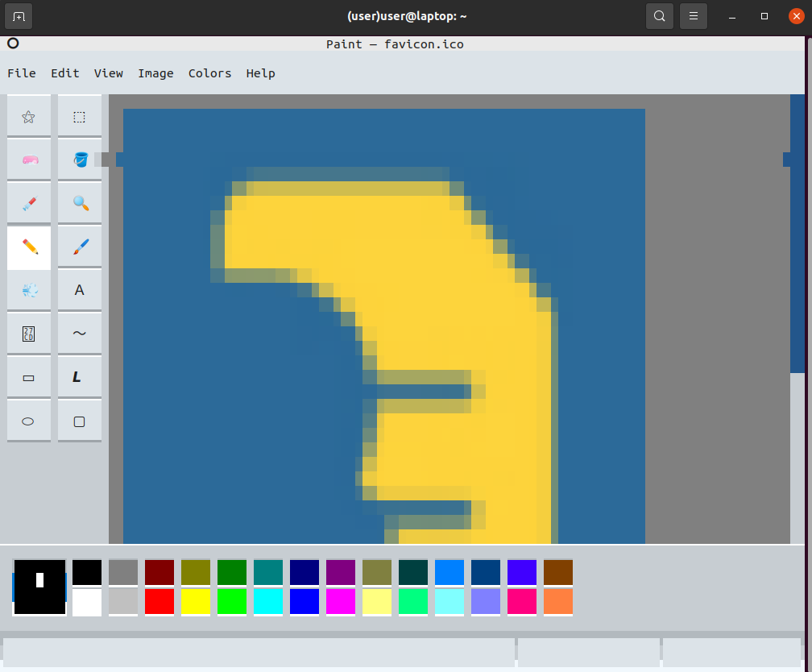
Task: Select the star-shaped free select tool
Action: [29, 116]
